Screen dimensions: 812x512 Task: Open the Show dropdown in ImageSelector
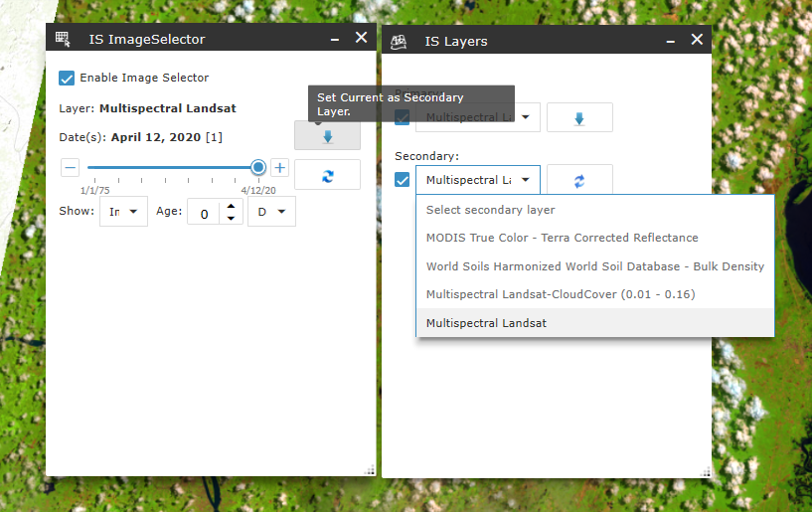point(124,212)
